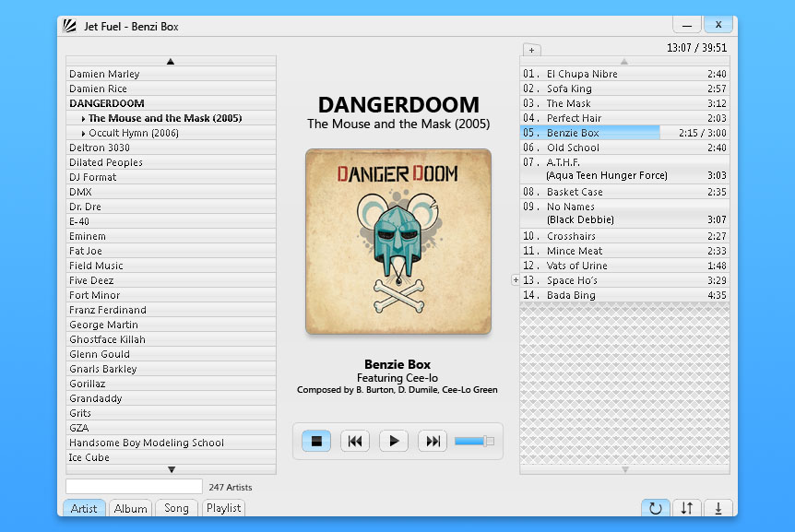Select artist Fat Joe
This screenshot has height=532, width=795.
click(171, 251)
